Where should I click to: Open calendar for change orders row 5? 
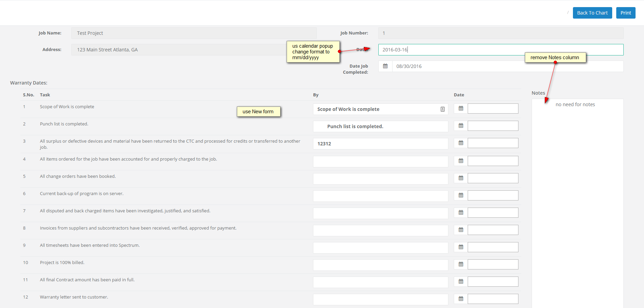461,178
